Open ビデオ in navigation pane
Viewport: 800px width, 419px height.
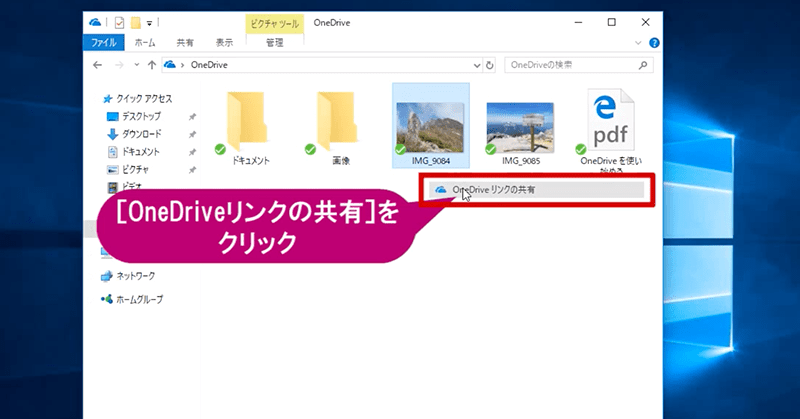click(x=132, y=186)
